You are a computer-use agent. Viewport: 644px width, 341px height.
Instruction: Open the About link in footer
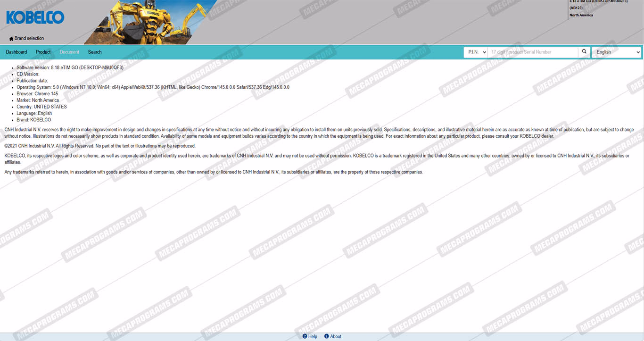click(336, 336)
